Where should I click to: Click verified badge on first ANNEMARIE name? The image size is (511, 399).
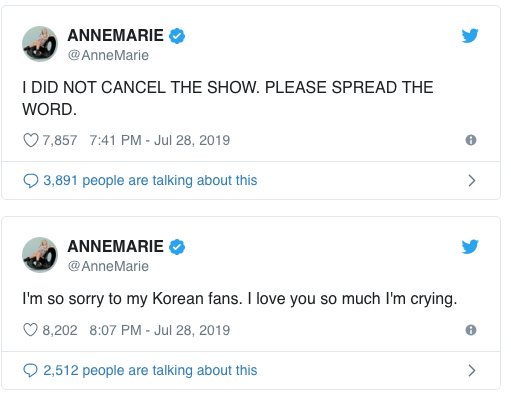point(177,36)
